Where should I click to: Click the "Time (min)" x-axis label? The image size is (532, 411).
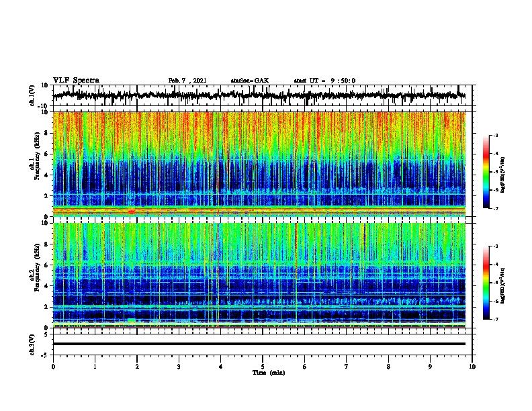pyautogui.click(x=269, y=373)
